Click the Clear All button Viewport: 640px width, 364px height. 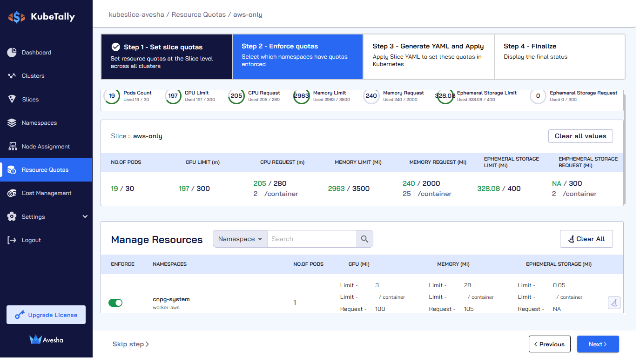point(586,239)
